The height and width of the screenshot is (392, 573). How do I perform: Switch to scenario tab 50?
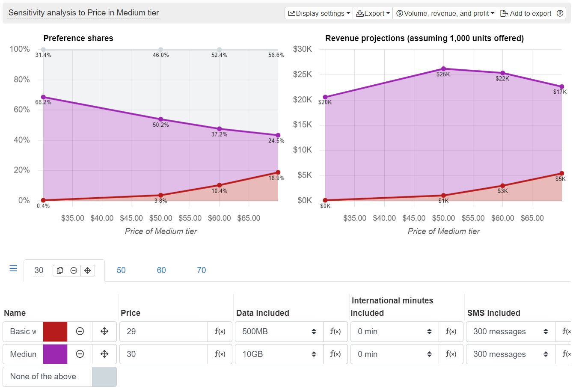[121, 270]
